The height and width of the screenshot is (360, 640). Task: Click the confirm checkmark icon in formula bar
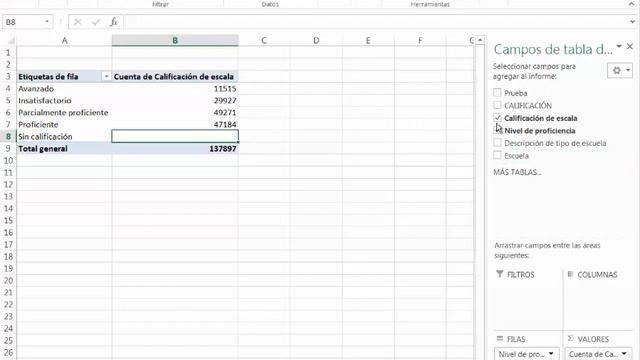click(96, 22)
